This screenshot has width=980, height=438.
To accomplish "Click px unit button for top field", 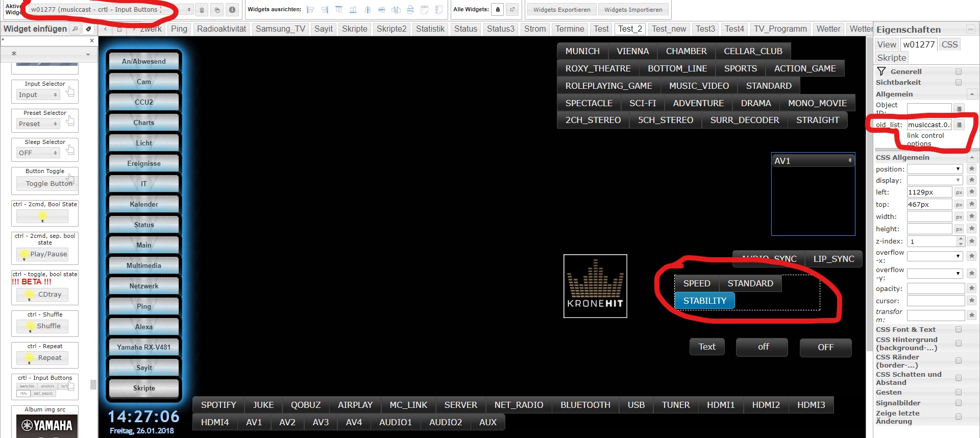I will [x=959, y=205].
